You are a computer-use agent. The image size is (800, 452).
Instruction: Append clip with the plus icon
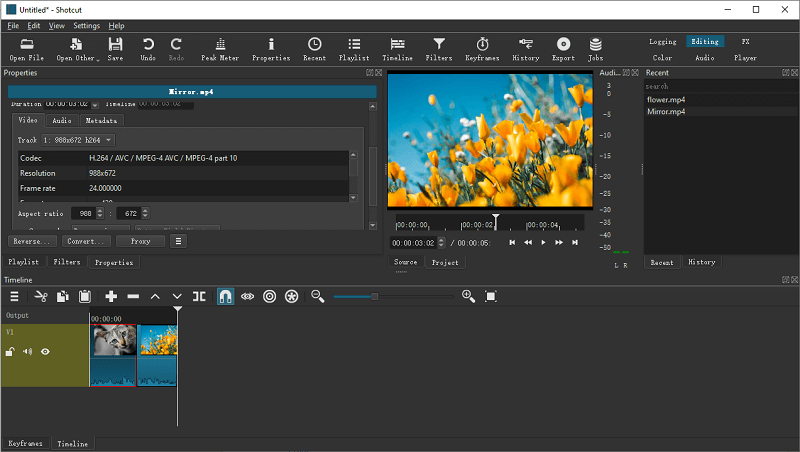click(111, 296)
